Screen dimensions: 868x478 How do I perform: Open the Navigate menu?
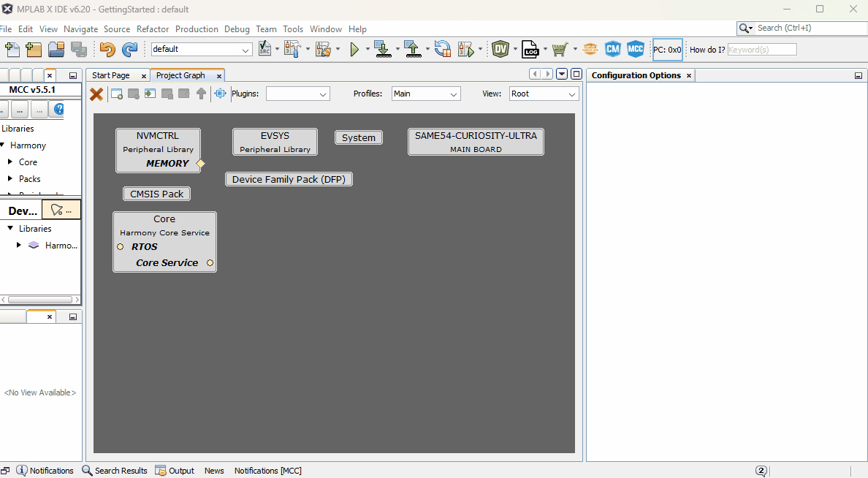click(80, 29)
